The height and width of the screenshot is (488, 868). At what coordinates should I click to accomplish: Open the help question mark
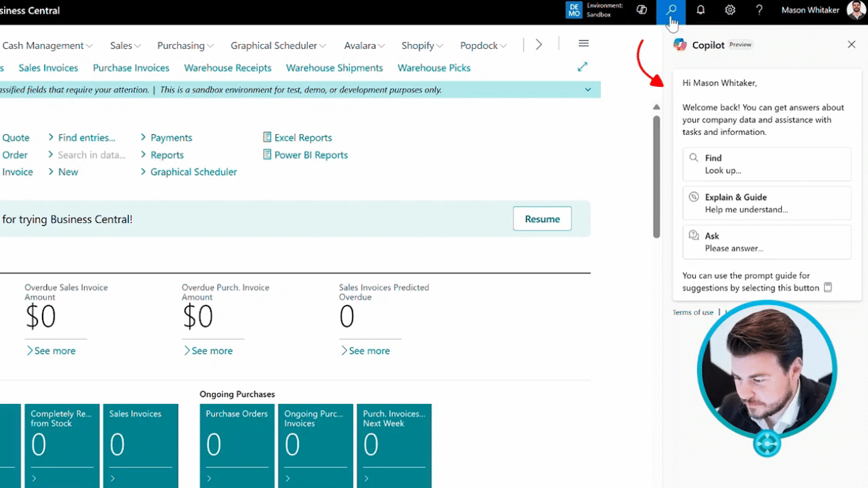(759, 10)
